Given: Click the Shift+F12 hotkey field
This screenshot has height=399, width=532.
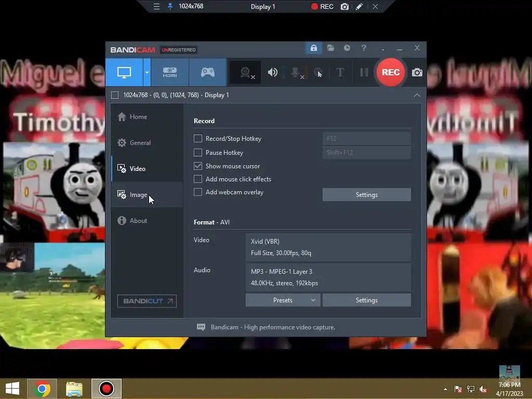Looking at the screenshot, I should [366, 153].
